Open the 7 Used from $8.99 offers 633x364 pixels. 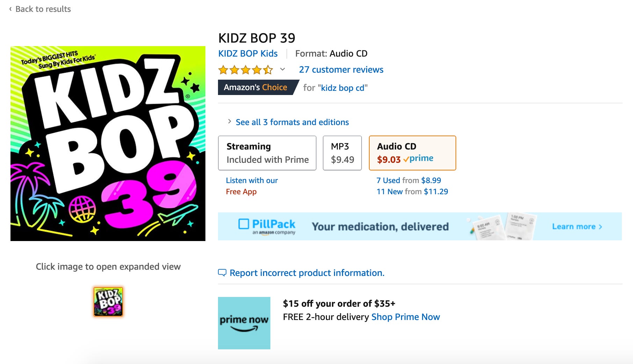(408, 180)
